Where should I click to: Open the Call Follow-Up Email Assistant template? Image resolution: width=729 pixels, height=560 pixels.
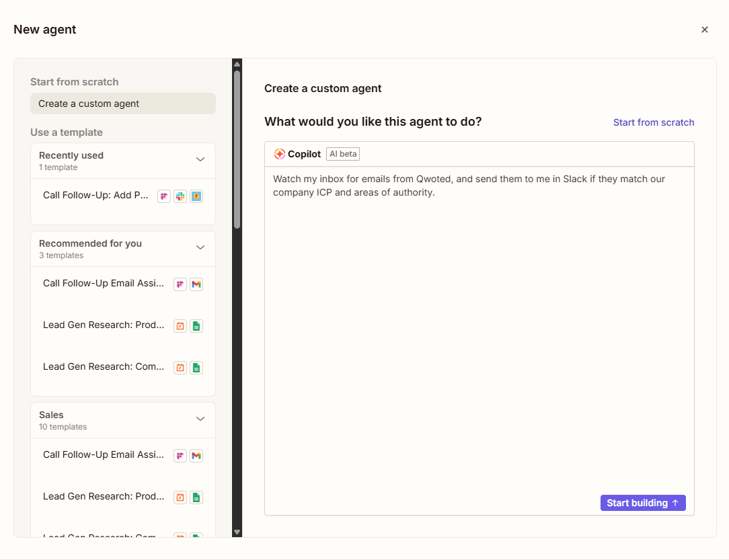tap(104, 283)
